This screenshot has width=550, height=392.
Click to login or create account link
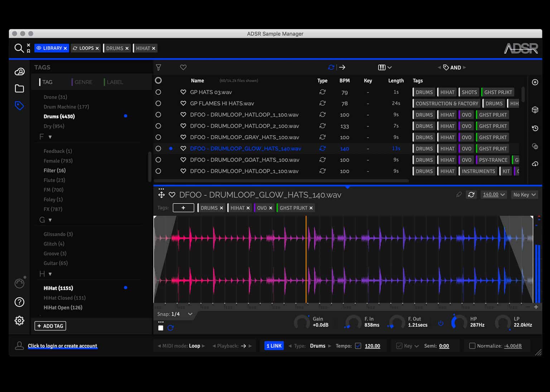point(63,346)
